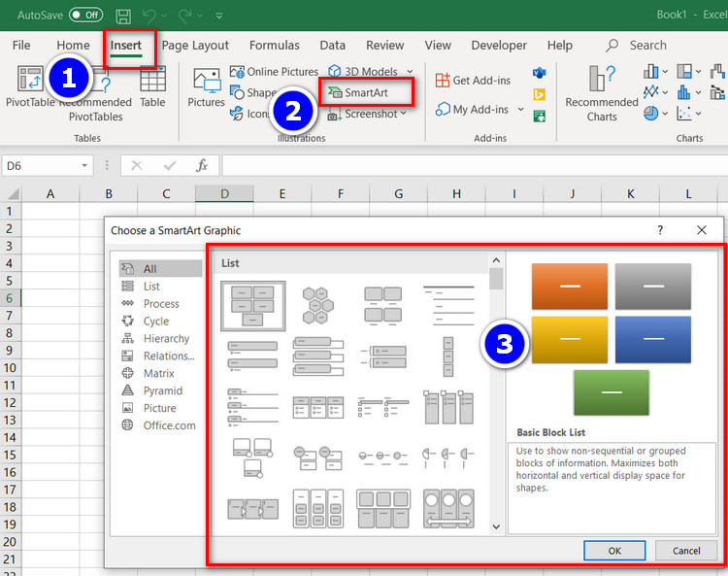Click the Pictures button

[x=206, y=87]
